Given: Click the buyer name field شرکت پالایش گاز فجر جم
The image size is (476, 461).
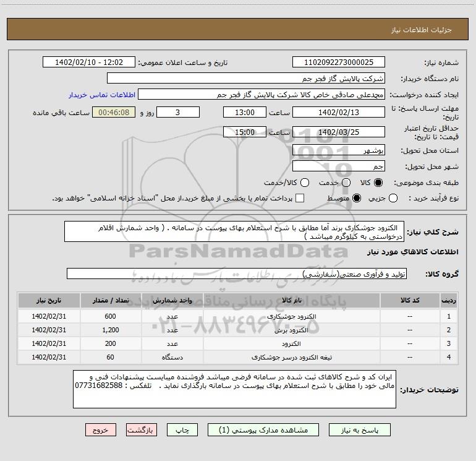Looking at the screenshot, I should pos(246,78).
